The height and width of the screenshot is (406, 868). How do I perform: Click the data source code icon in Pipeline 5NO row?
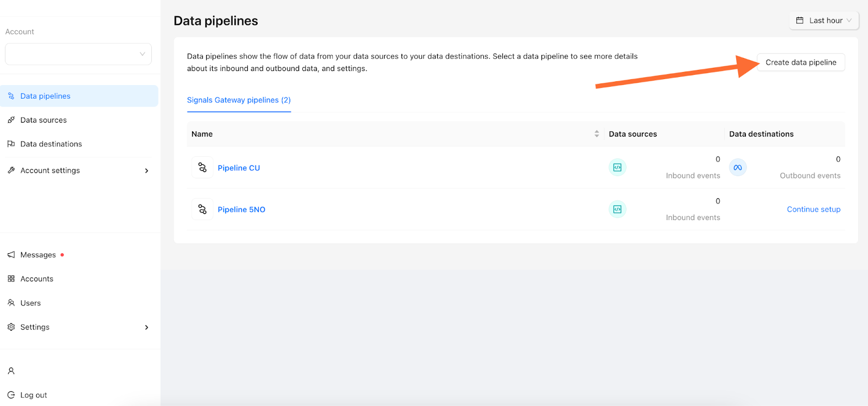pos(617,209)
